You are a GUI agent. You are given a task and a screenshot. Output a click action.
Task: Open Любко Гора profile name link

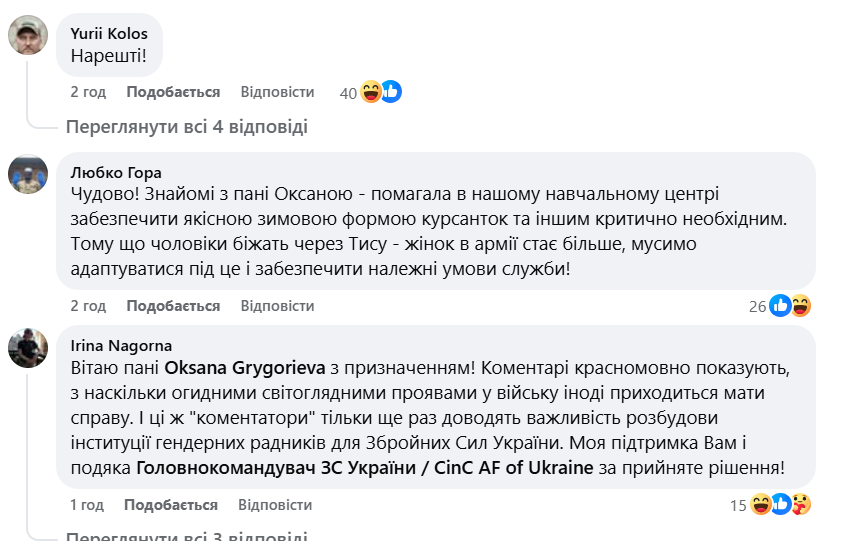[x=116, y=172]
